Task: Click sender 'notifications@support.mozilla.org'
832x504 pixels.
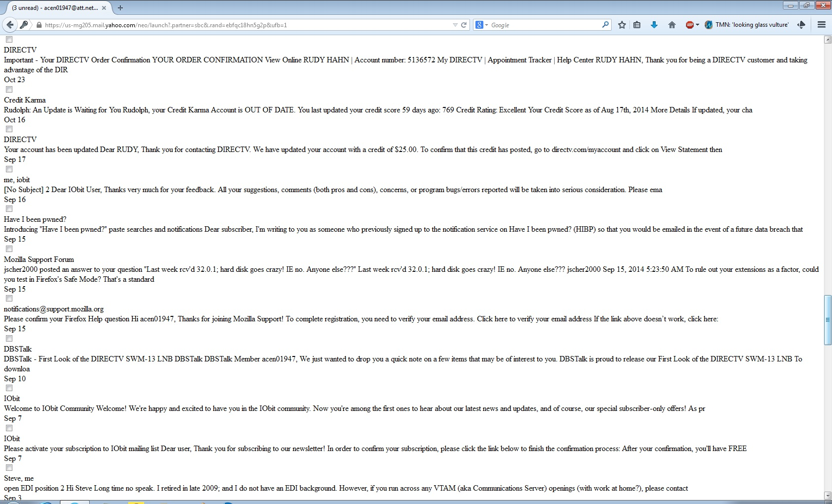Action: point(54,309)
